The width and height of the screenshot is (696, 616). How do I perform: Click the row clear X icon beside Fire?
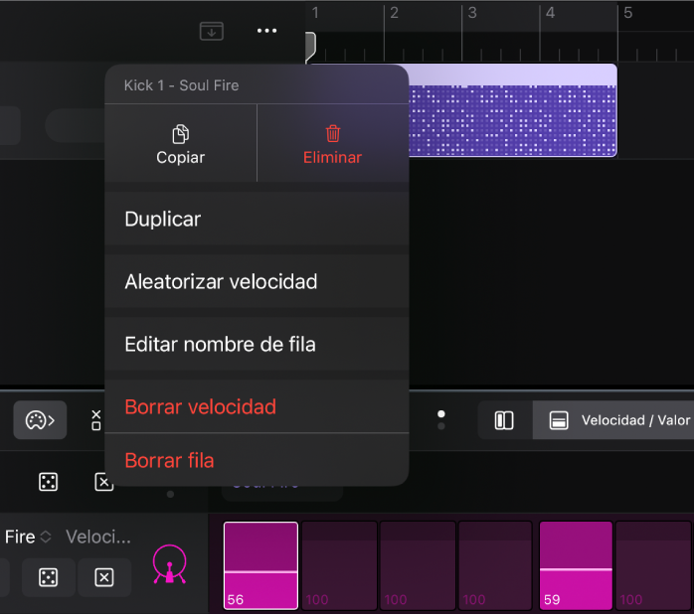pos(103,578)
